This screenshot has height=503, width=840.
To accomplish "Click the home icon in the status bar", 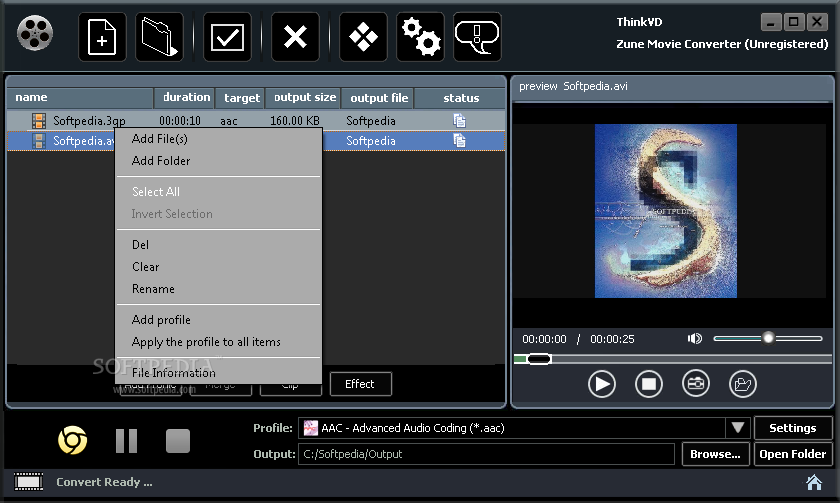I will [814, 482].
